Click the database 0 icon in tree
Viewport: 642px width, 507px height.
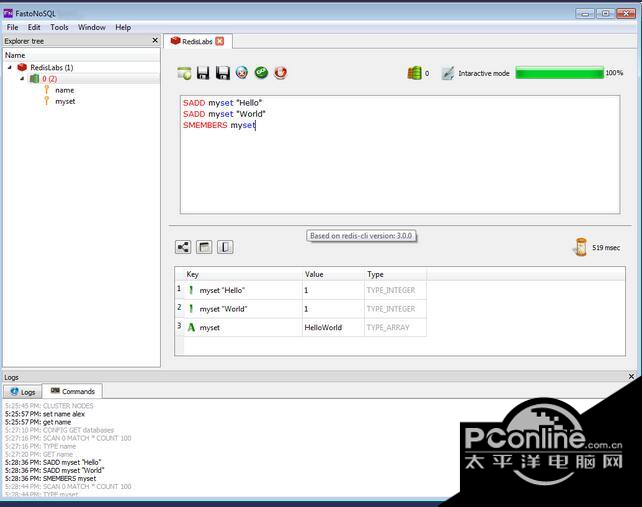coord(34,79)
